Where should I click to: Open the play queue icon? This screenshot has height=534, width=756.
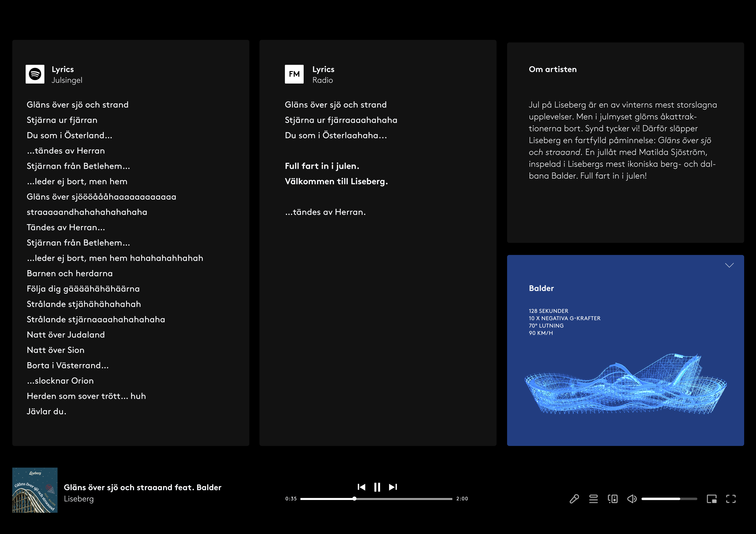click(593, 499)
